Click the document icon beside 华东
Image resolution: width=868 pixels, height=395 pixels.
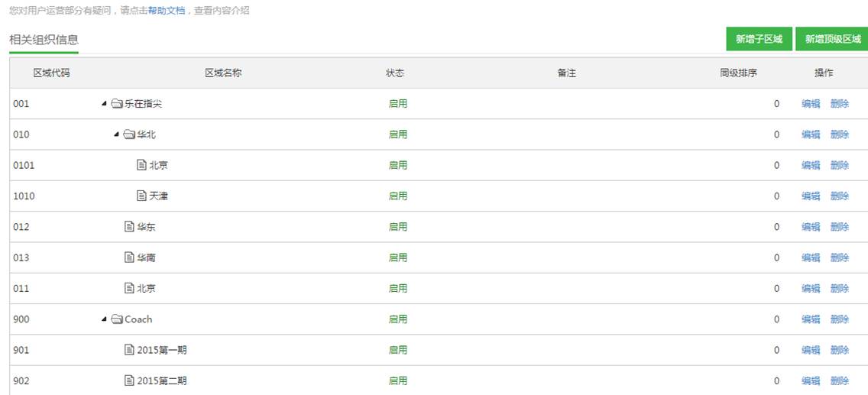point(129,227)
